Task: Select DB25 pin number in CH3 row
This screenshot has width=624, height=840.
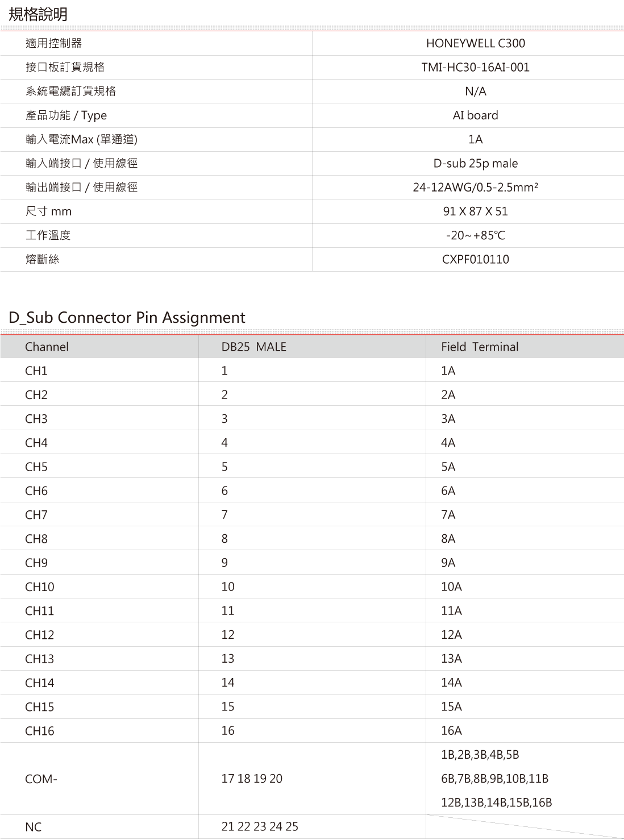Action: [224, 419]
